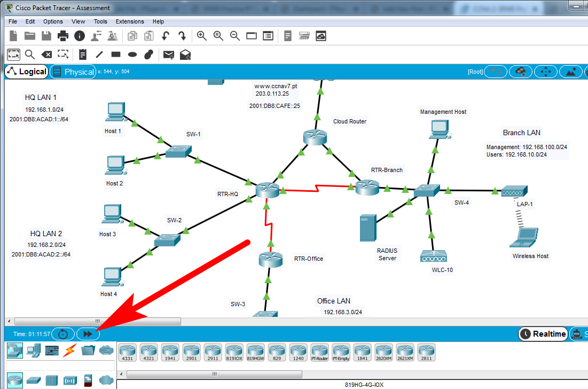Add a Simple PDU envelope
This screenshot has height=389, width=588.
pos(169,55)
